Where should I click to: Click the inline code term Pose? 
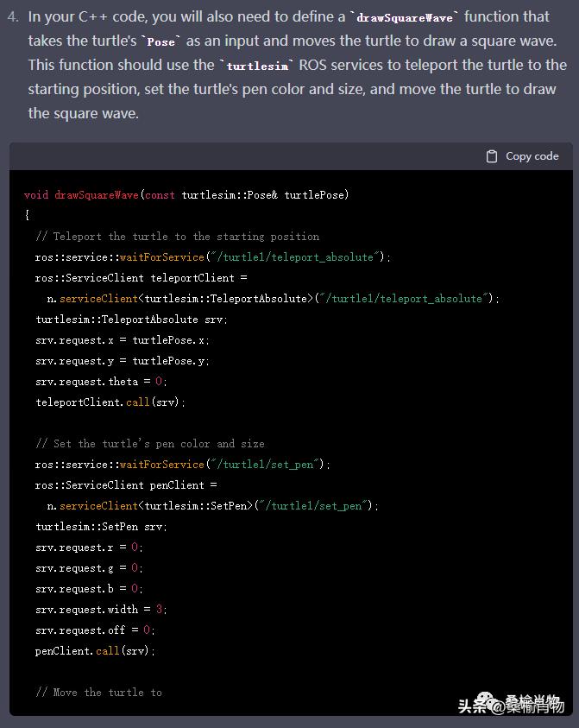coord(161,42)
